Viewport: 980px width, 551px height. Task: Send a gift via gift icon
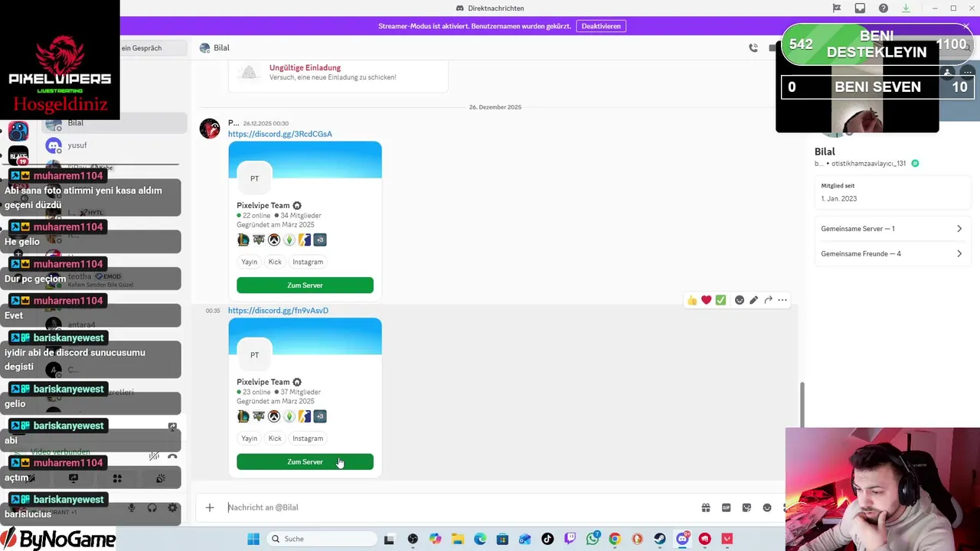pyautogui.click(x=706, y=507)
